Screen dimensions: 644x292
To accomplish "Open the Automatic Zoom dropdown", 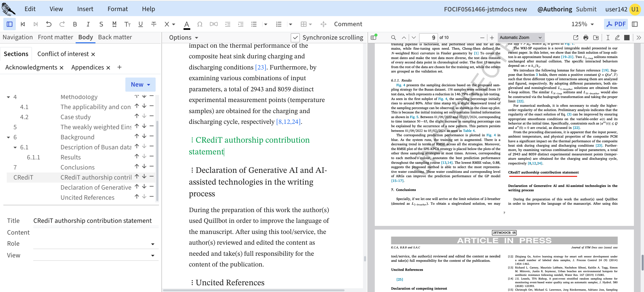I will [520, 38].
